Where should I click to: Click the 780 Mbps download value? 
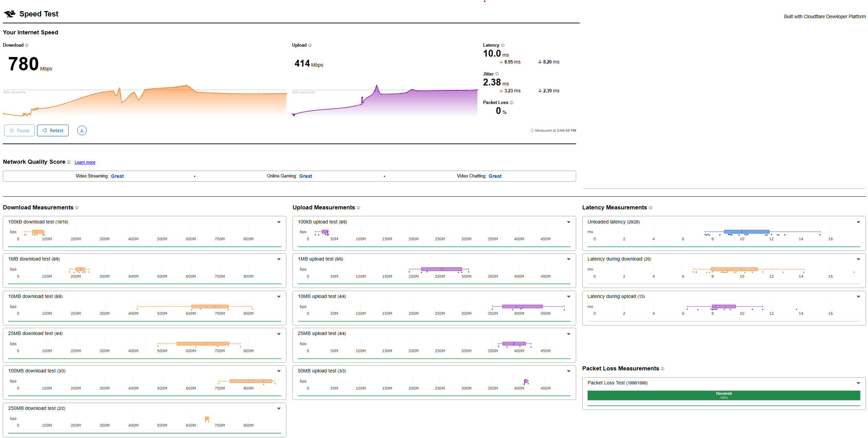pyautogui.click(x=30, y=64)
